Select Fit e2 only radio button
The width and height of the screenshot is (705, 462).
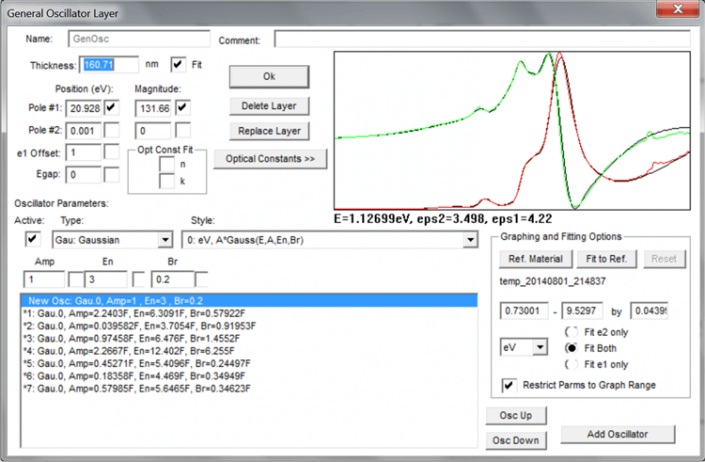click(x=571, y=332)
